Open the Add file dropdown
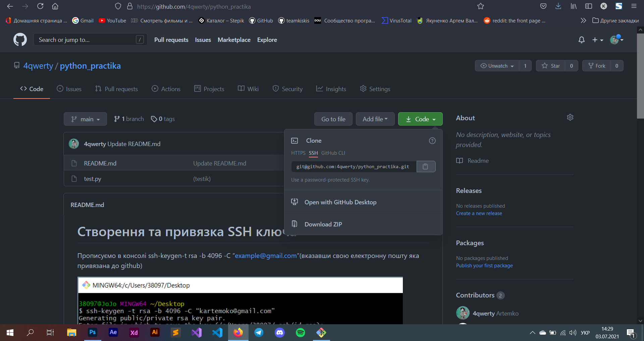This screenshot has height=341, width=644. tap(375, 119)
